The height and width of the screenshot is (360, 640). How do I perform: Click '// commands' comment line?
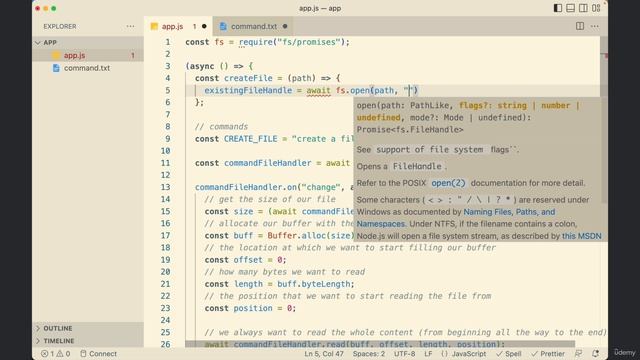tap(221, 127)
